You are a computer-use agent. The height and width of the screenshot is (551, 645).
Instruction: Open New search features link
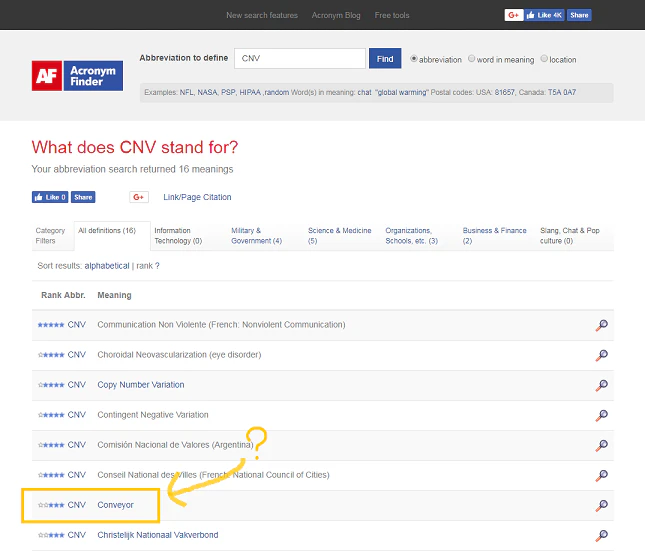pos(262,15)
